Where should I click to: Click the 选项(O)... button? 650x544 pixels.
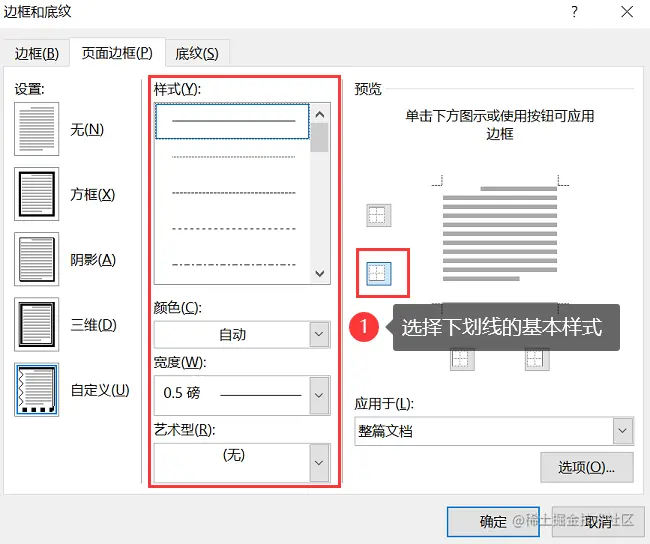[587, 467]
